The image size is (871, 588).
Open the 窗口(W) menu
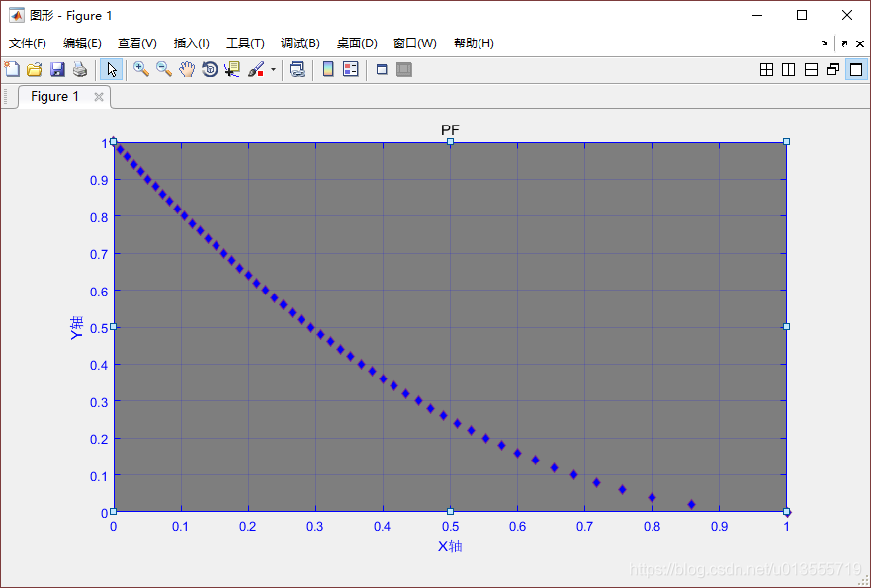pos(414,43)
